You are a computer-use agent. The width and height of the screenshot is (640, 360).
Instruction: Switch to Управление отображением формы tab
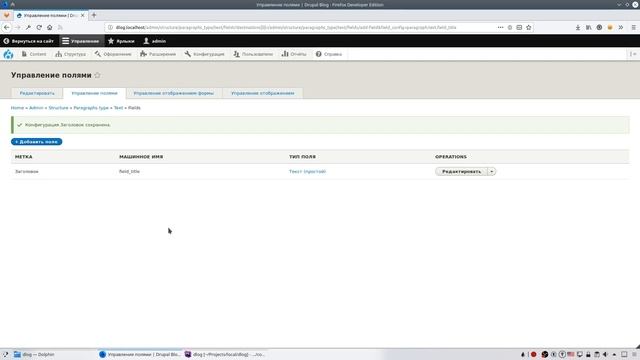click(x=174, y=93)
